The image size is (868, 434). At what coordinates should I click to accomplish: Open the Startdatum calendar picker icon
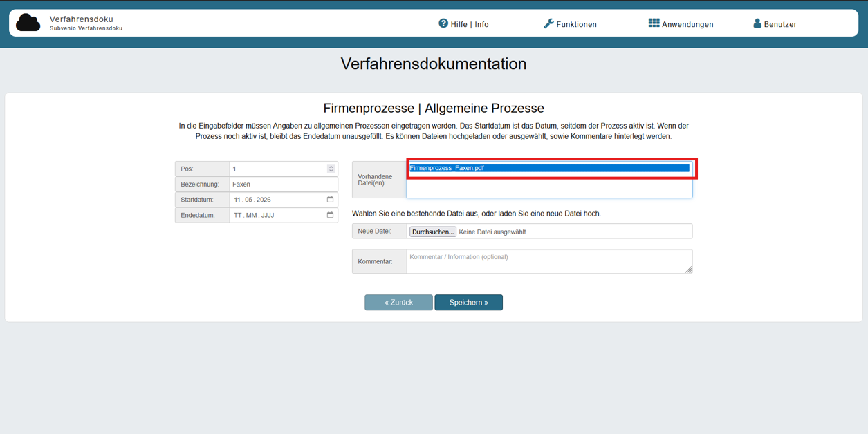pos(330,200)
